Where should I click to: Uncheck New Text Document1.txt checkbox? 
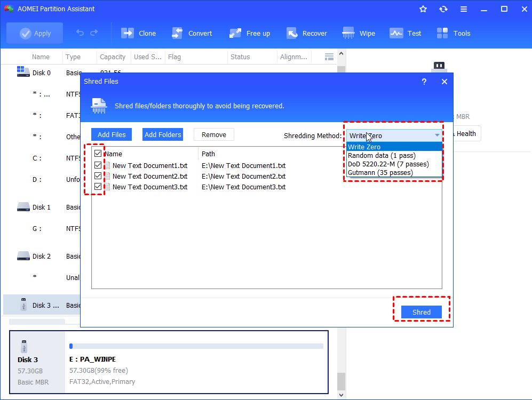coord(98,165)
